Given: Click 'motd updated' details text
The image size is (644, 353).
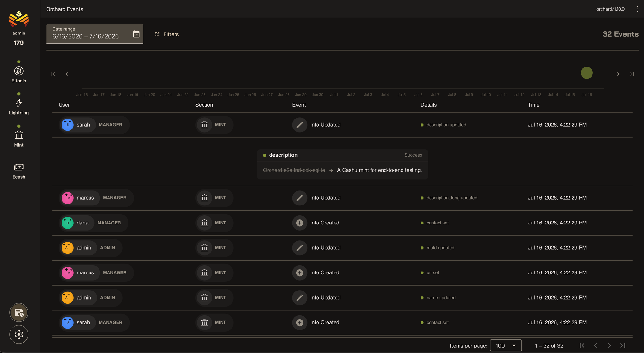Looking at the screenshot, I should point(440,248).
